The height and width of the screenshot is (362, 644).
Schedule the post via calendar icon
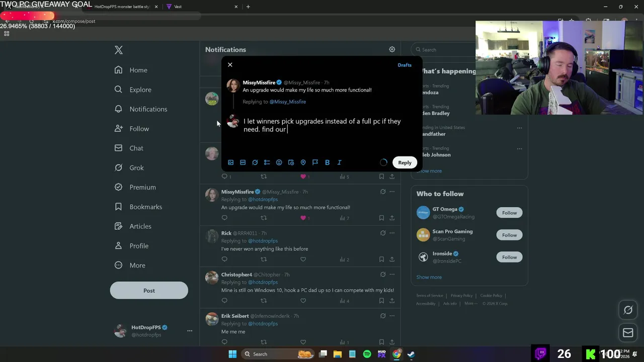point(291,162)
